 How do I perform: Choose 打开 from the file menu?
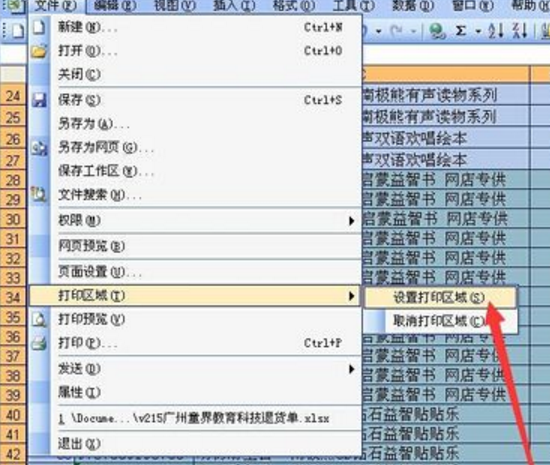195,51
